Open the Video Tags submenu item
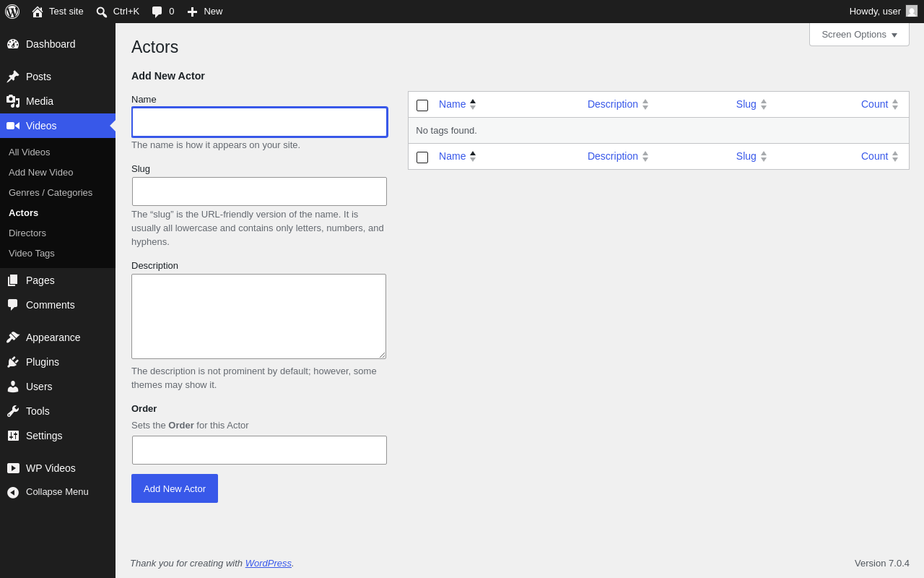The height and width of the screenshot is (578, 924). pyautogui.click(x=58, y=254)
